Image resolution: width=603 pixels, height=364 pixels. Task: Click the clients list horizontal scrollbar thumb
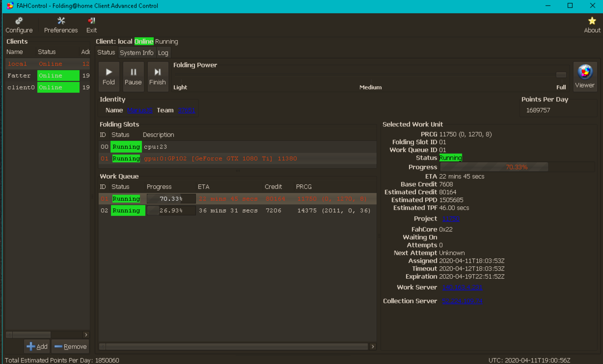(x=31, y=334)
